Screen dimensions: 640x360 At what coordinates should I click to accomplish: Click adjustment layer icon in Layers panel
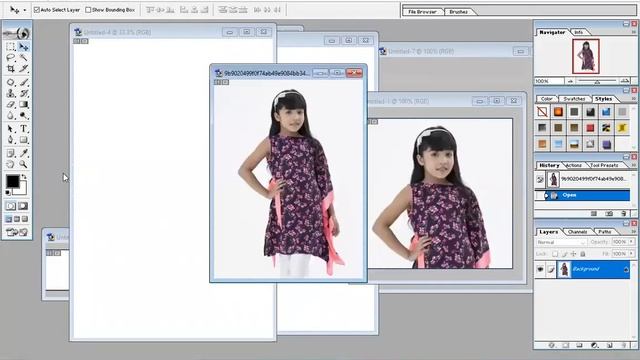click(x=594, y=345)
